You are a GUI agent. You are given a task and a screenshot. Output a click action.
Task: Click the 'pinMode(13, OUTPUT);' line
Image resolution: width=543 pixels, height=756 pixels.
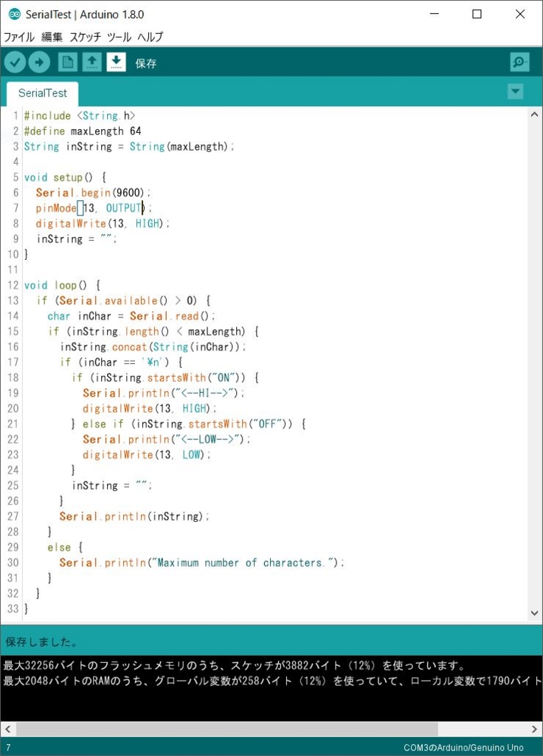pyautogui.click(x=94, y=208)
